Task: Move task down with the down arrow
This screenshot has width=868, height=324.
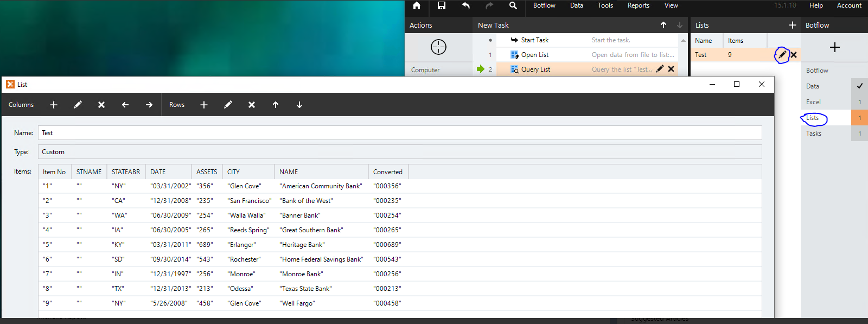Action: coord(680,25)
